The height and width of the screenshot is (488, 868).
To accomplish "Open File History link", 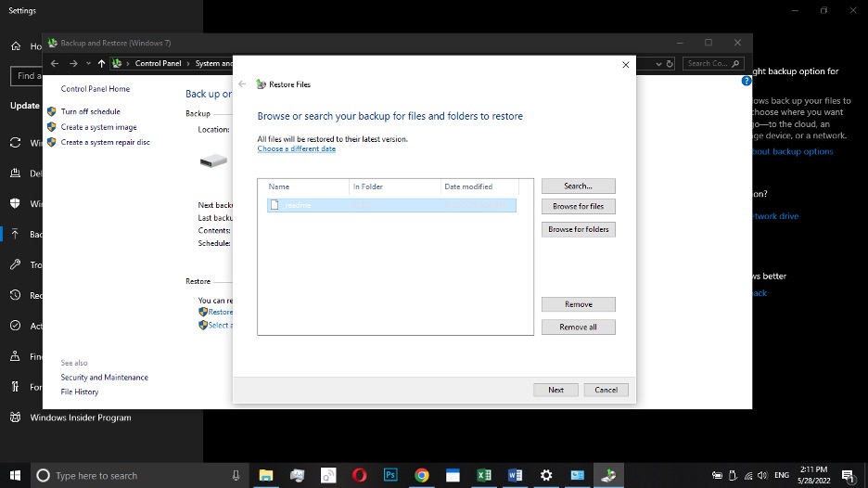I will point(80,392).
